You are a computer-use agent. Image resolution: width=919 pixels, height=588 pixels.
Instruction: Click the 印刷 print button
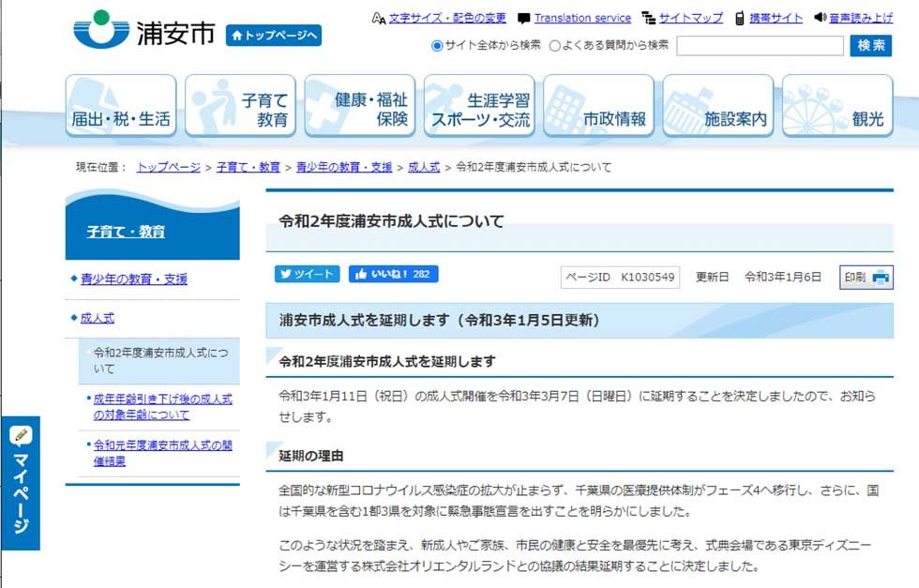[866, 278]
